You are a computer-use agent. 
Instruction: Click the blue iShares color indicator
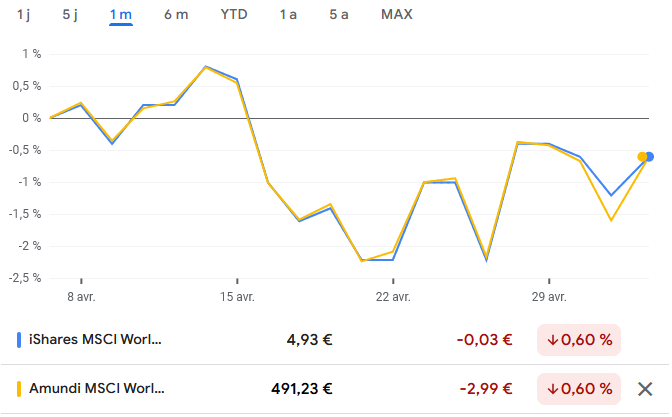[x=19, y=339]
